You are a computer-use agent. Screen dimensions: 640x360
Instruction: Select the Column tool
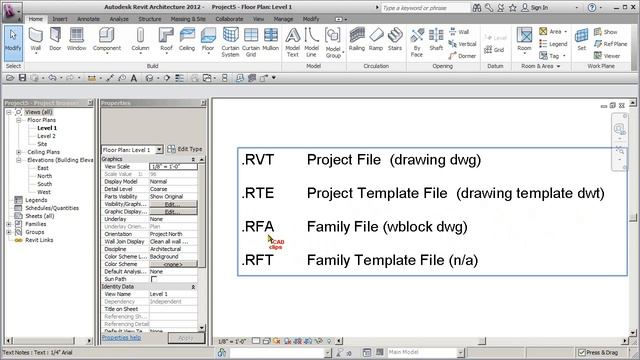click(140, 41)
